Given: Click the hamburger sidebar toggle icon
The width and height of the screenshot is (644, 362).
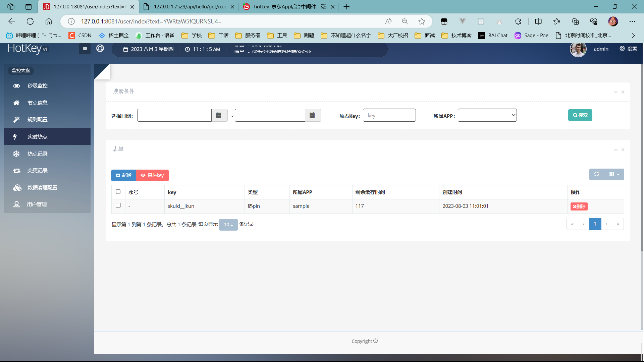Looking at the screenshot, I should click(85, 49).
